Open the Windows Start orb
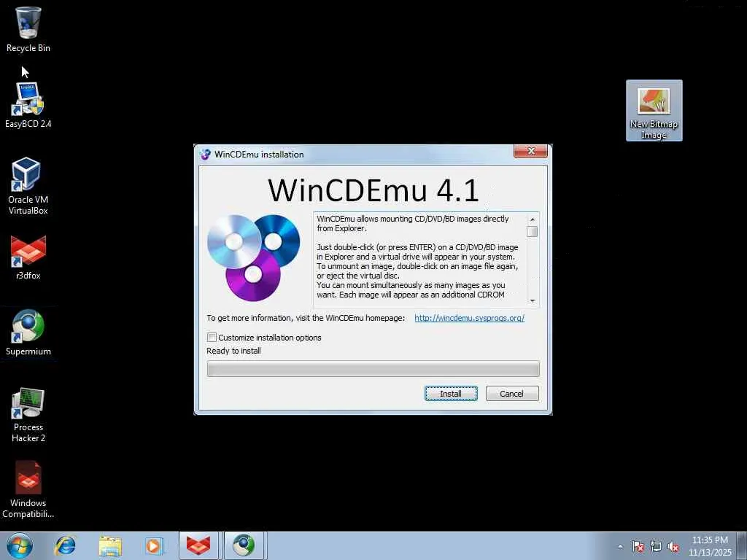The width and height of the screenshot is (747, 560). click(x=20, y=545)
